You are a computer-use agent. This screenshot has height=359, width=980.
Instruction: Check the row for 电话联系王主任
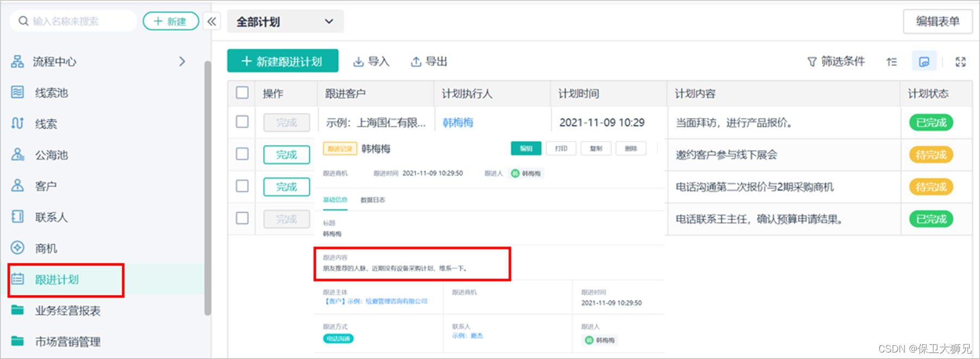[x=242, y=218]
